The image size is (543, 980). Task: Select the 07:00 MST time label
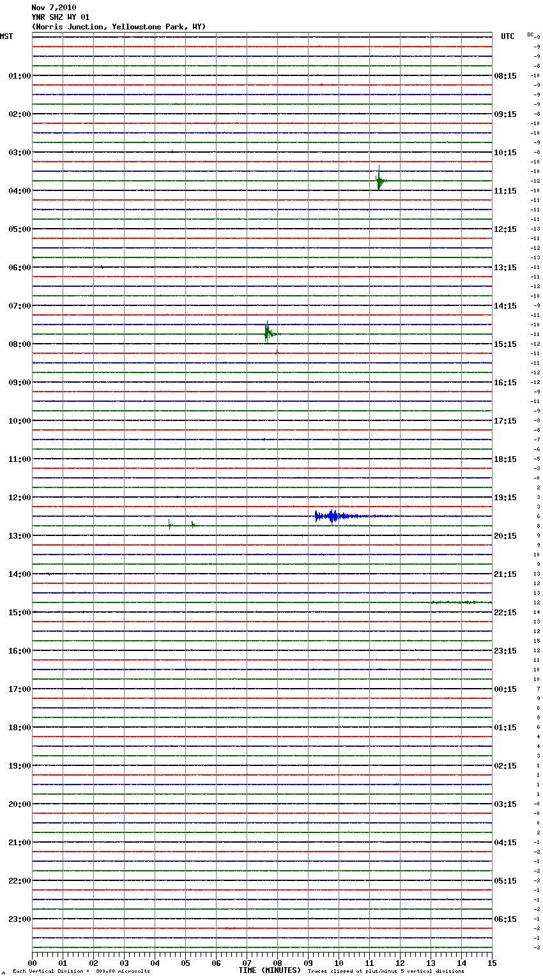[20, 306]
